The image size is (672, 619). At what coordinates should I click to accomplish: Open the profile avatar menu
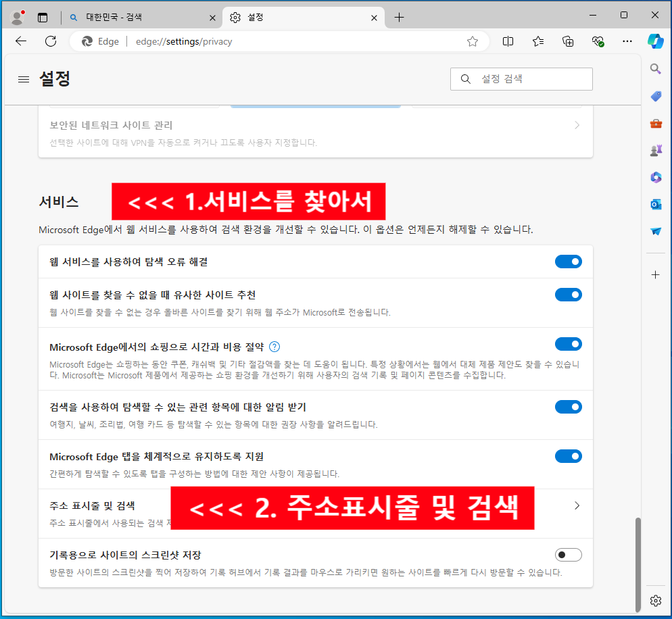coord(17,17)
